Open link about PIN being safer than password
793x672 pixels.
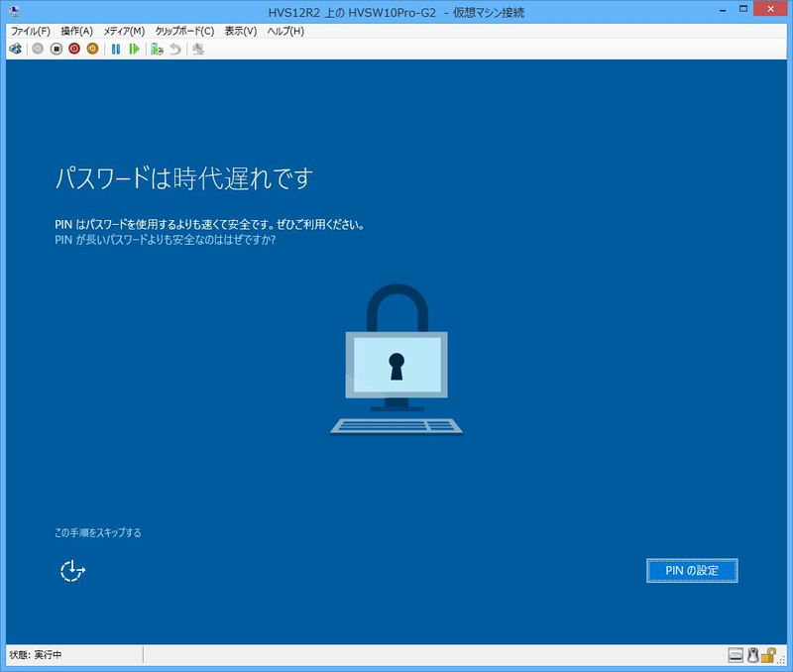coord(165,240)
